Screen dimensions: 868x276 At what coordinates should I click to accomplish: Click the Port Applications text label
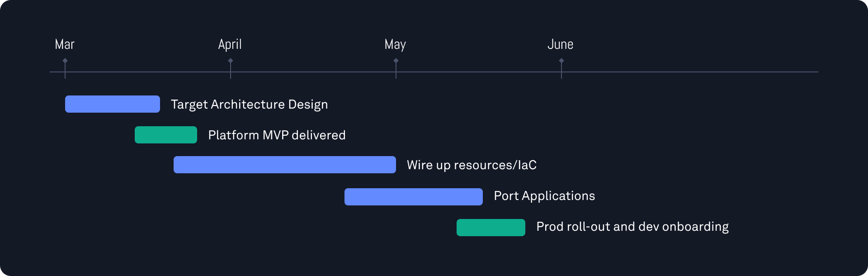coord(544,196)
